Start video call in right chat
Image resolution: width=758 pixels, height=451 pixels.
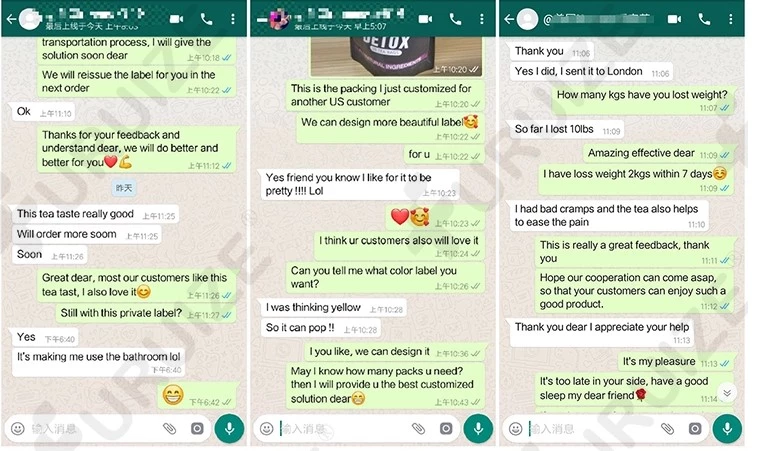(674, 19)
